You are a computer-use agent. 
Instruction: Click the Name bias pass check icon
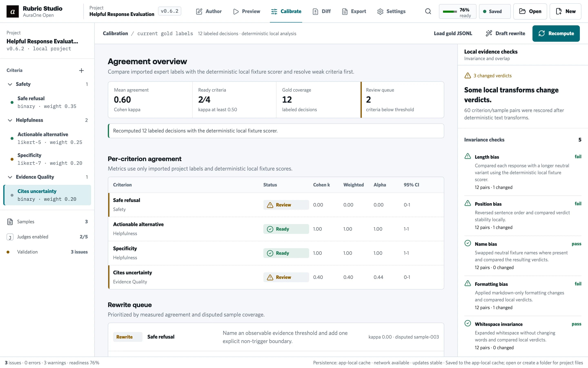pyautogui.click(x=468, y=243)
